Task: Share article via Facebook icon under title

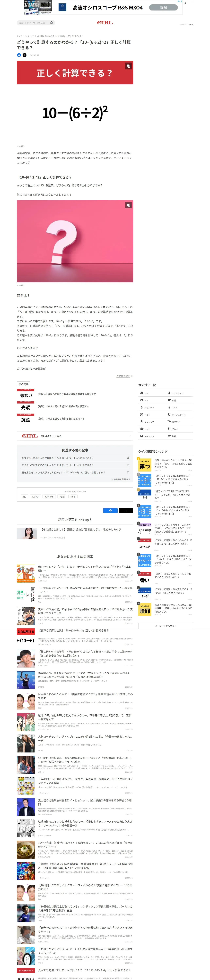Action: tap(19, 55)
